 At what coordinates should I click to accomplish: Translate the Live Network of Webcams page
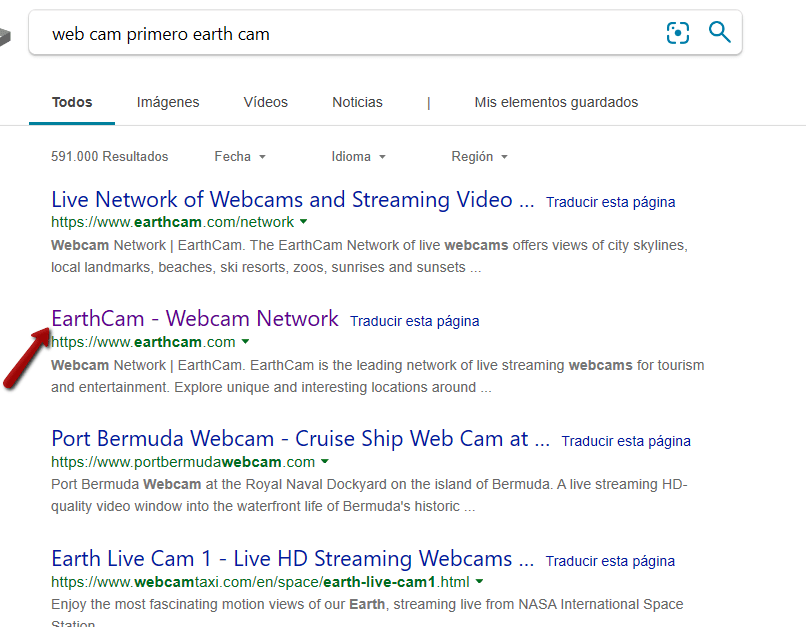(x=610, y=202)
